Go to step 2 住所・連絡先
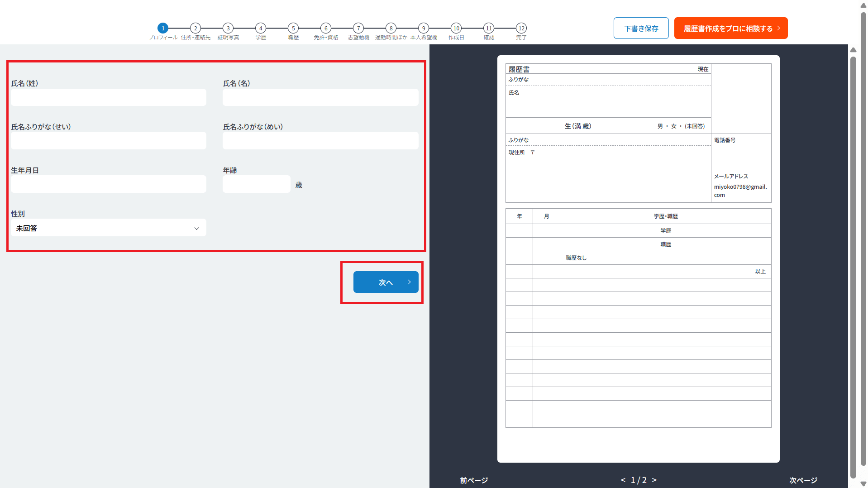 196,28
